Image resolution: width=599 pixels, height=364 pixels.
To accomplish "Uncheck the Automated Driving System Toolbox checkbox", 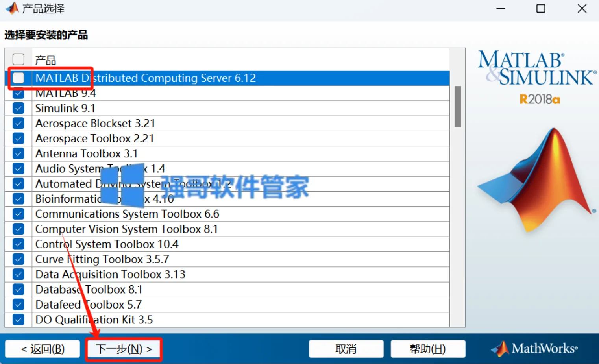I will click(x=18, y=184).
